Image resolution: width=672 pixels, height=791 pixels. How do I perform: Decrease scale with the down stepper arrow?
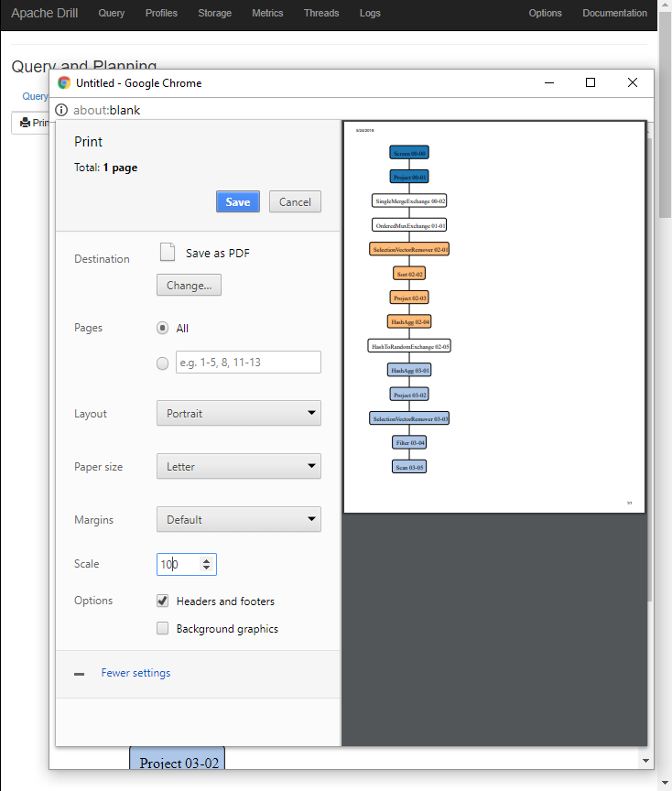(x=206, y=568)
